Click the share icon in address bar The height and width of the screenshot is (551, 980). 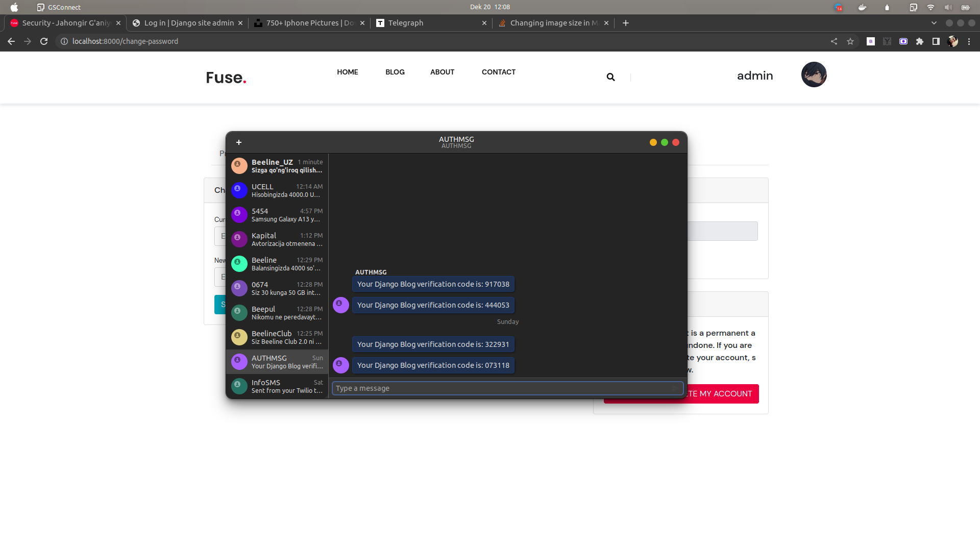coord(834,41)
